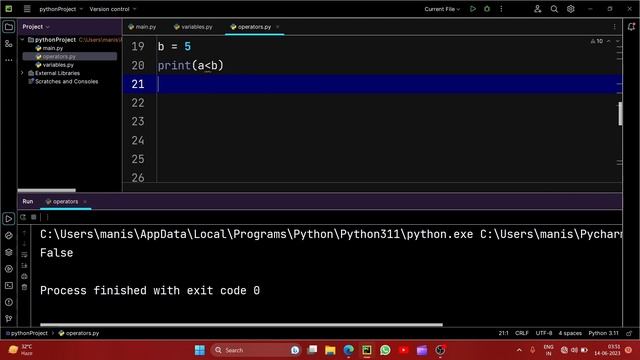This screenshot has width=640, height=360.
Task: Close the operators.py editor tab
Action: coord(278,27)
